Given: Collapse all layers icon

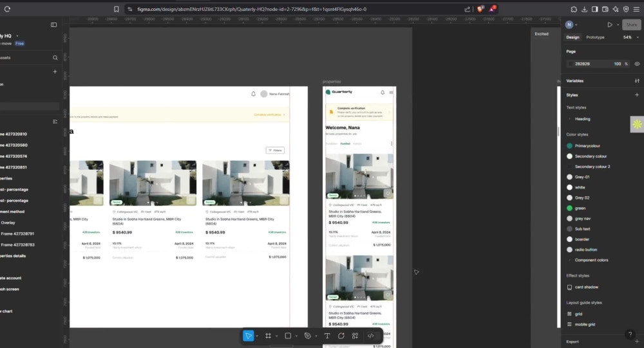Looking at the screenshot, I should coord(55,122).
